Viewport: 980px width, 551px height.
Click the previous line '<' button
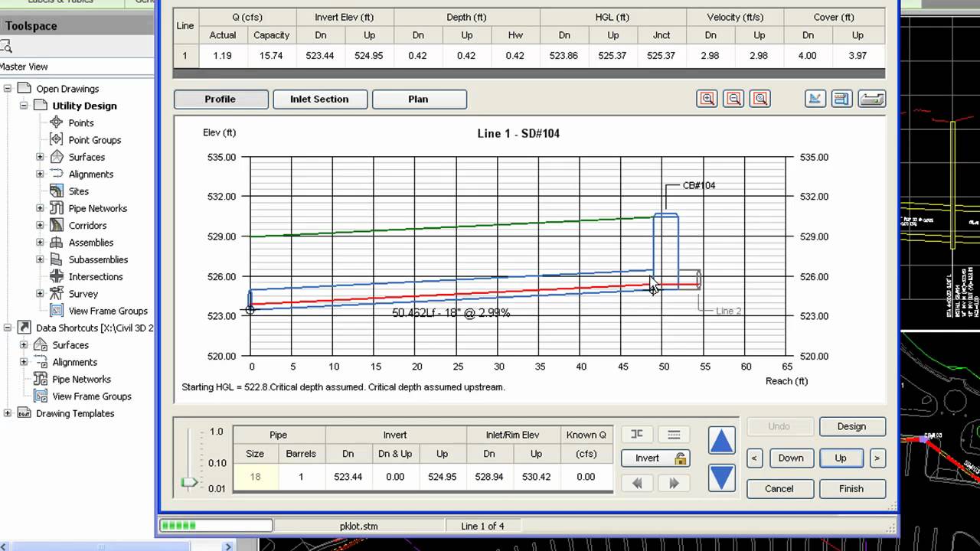tap(754, 458)
